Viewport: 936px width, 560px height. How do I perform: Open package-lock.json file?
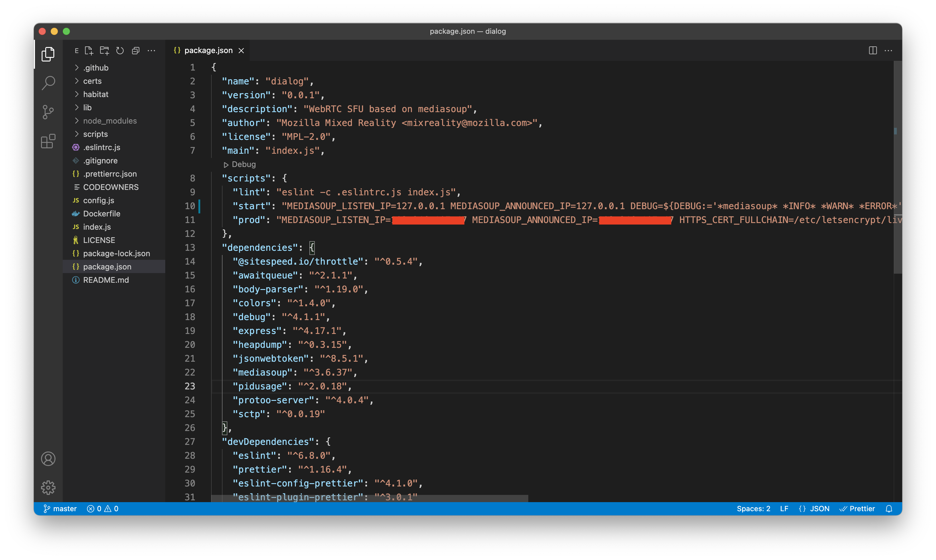tap(114, 253)
